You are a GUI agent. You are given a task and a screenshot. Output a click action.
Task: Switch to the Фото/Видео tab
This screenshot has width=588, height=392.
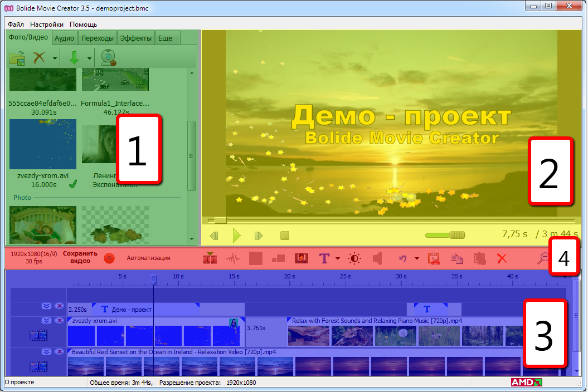(x=28, y=37)
